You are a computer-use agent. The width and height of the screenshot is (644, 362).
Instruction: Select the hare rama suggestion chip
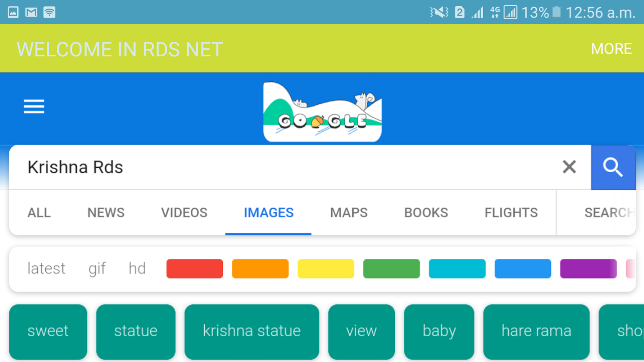[x=536, y=331]
